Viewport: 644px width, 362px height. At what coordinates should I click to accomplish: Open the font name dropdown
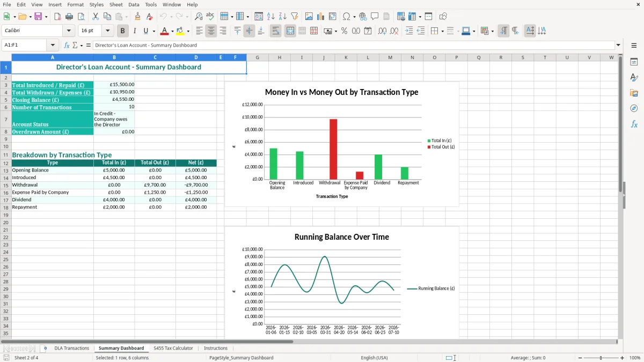point(69,31)
